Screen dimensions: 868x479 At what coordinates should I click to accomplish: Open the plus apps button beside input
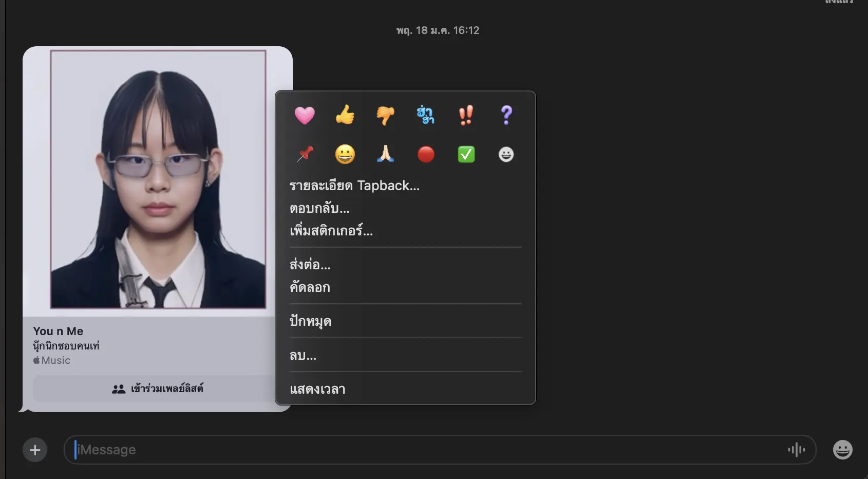(x=35, y=450)
